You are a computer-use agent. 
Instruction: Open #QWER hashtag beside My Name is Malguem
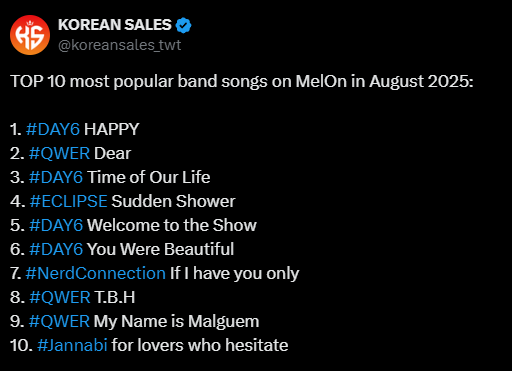click(59, 321)
